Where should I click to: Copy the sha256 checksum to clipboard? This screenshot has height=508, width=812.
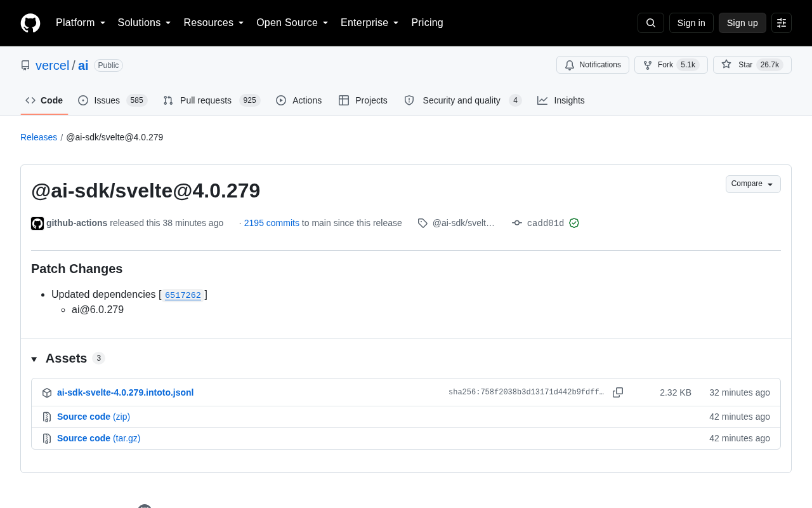tap(618, 392)
